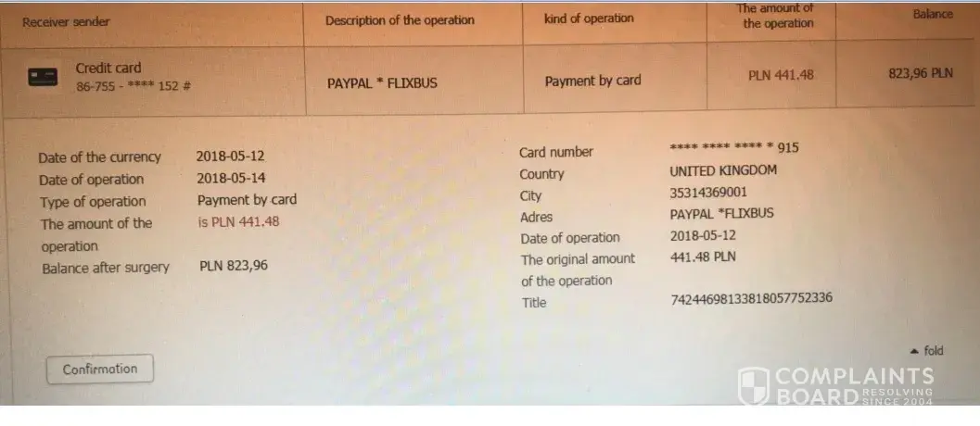Click the Description of the operation header
Image resolution: width=980 pixels, height=426 pixels.
click(x=400, y=20)
